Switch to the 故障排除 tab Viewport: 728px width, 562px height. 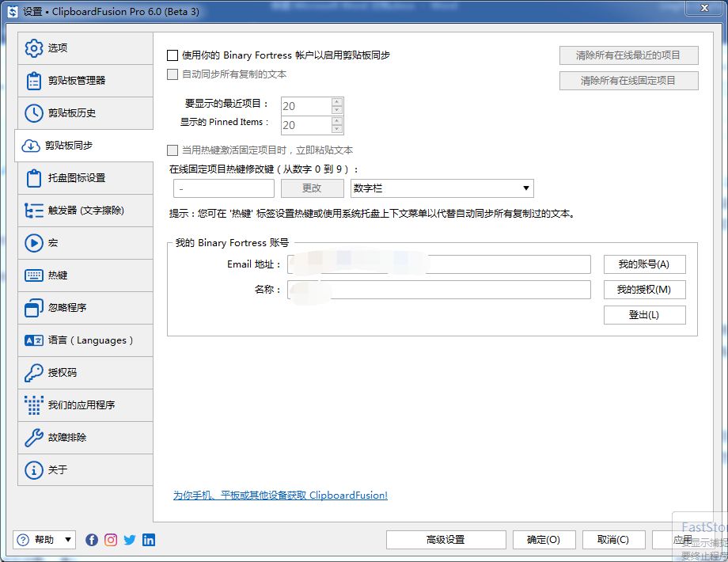85,438
